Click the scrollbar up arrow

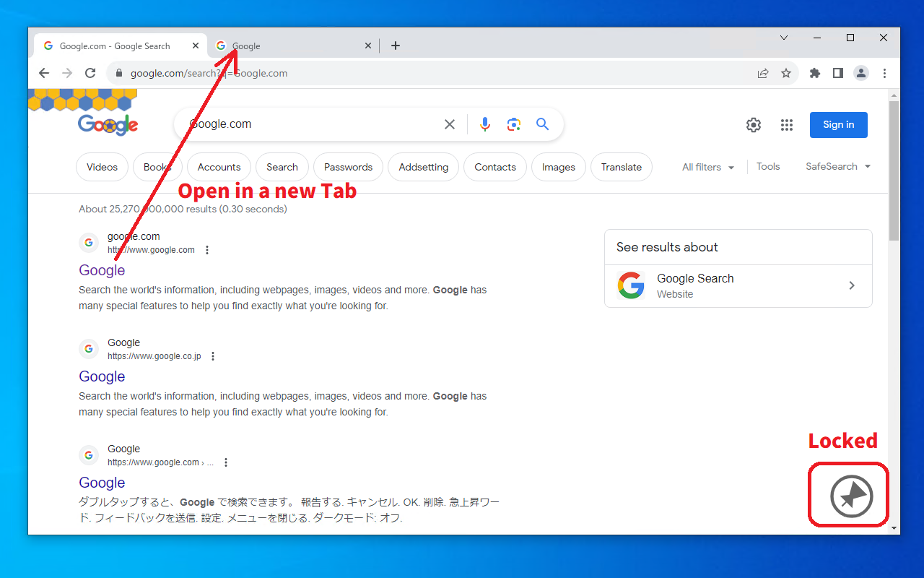pos(894,95)
